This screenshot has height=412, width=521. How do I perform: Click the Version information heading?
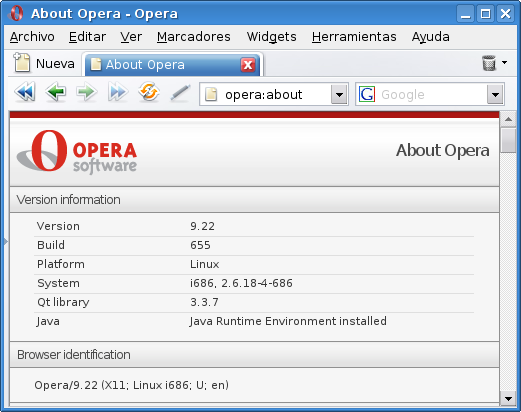point(68,200)
